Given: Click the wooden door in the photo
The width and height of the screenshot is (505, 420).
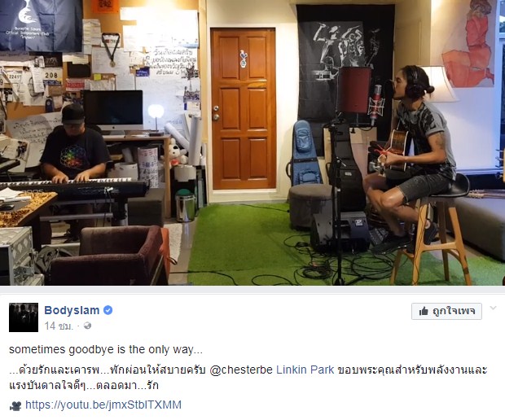Looking at the screenshot, I should (244, 109).
